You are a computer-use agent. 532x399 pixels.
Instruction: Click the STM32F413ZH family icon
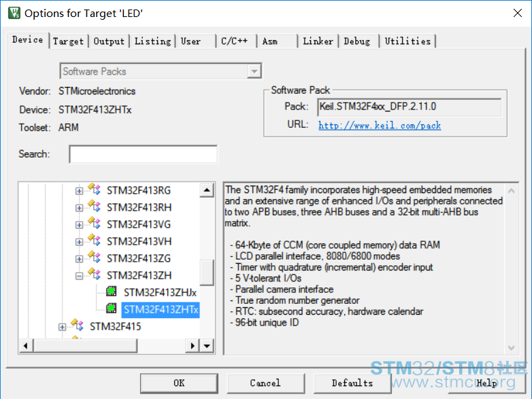pyautogui.click(x=95, y=274)
